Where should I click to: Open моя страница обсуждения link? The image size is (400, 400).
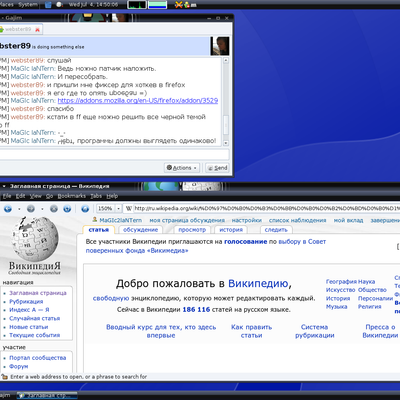[x=187, y=220]
